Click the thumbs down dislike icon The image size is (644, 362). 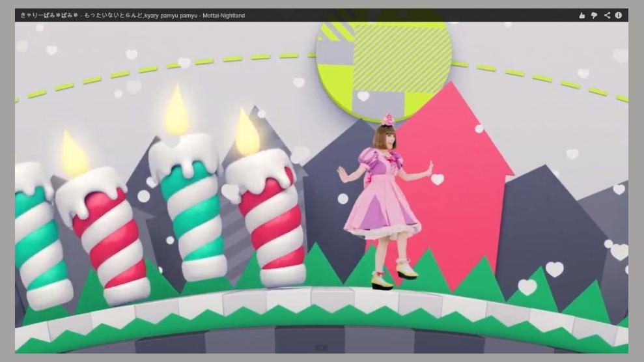click(594, 16)
